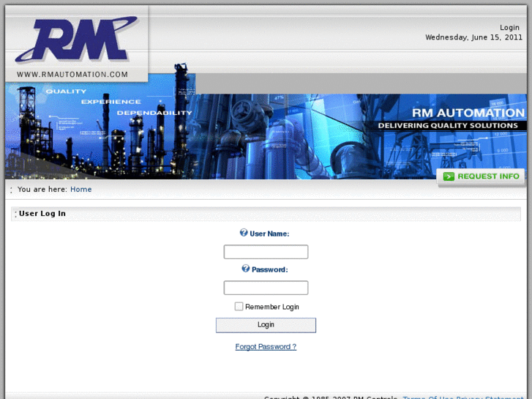
Task: Click the User Log In heading
Action: click(x=42, y=214)
